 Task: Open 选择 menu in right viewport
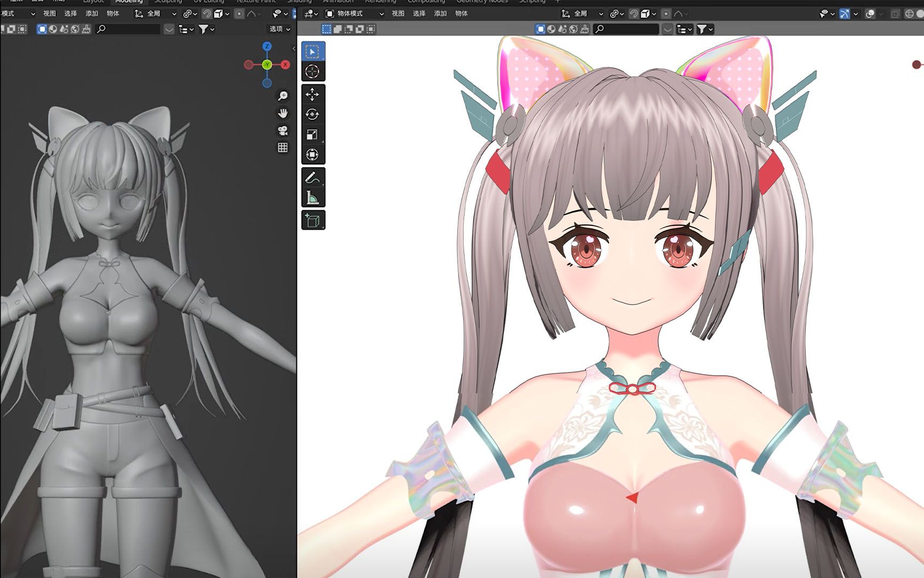coord(419,13)
